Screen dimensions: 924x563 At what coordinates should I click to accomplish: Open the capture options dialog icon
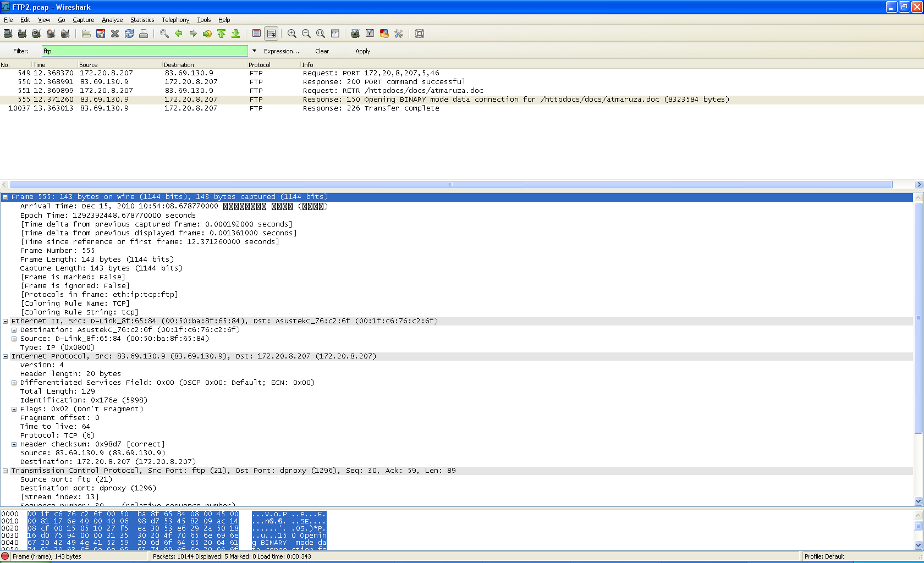click(x=22, y=34)
